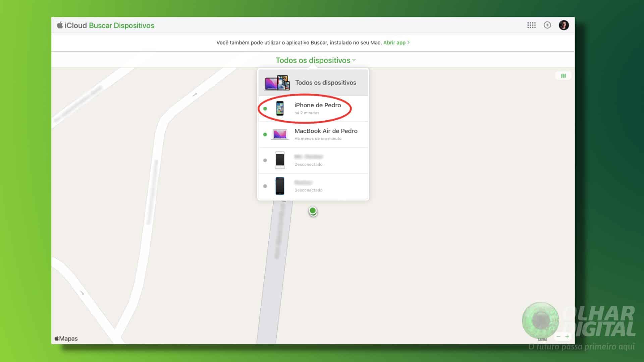The height and width of the screenshot is (362, 644).
Task: Zoom in the map with plus
Action: click(567, 337)
